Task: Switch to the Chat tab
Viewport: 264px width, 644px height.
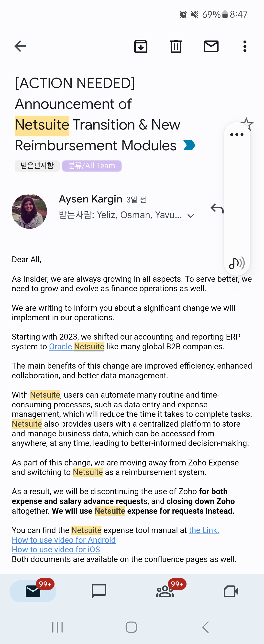Action: [x=99, y=591]
